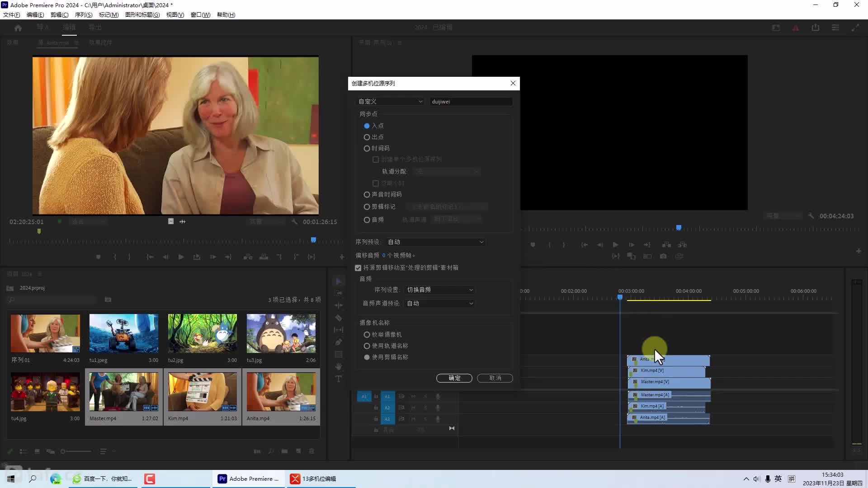The image size is (868, 488).
Task: Open the program monitor panel menu
Action: click(400, 42)
